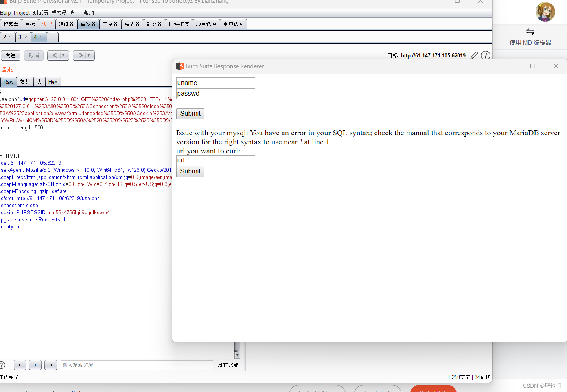
Task: Select the 重发器 tool tab
Action: click(88, 24)
